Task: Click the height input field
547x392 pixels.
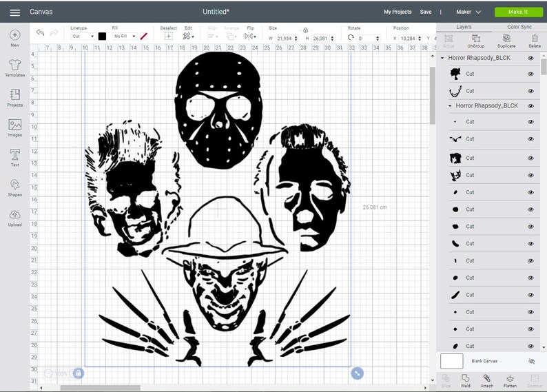Action: point(320,39)
